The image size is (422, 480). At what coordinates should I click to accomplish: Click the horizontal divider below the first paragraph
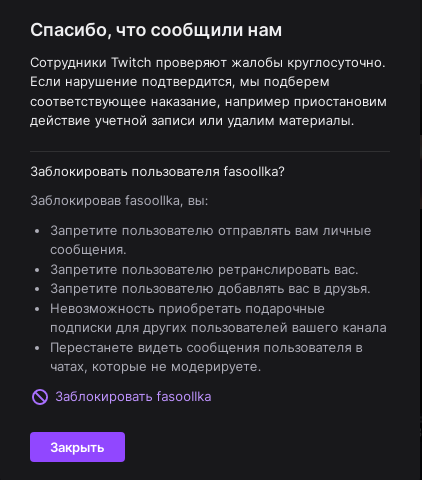[x=210, y=151]
